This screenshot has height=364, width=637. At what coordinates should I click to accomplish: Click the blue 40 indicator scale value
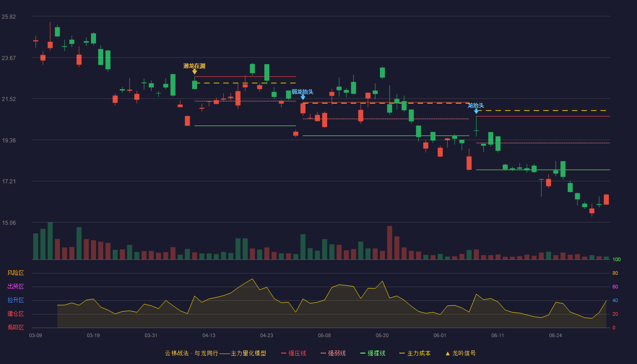pos(615,300)
